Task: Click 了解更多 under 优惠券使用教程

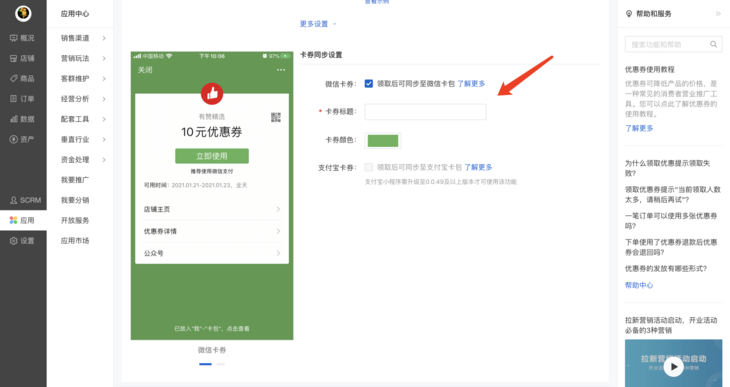Action: coord(639,128)
